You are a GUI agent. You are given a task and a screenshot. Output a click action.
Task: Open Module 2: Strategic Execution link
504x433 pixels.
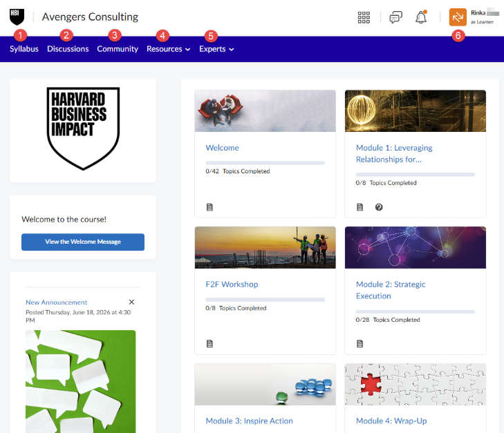391,290
